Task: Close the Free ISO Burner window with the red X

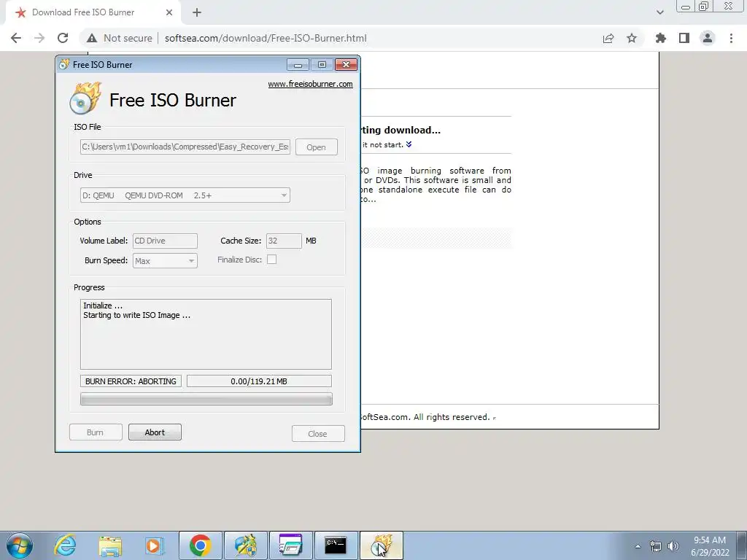Action: pyautogui.click(x=346, y=65)
